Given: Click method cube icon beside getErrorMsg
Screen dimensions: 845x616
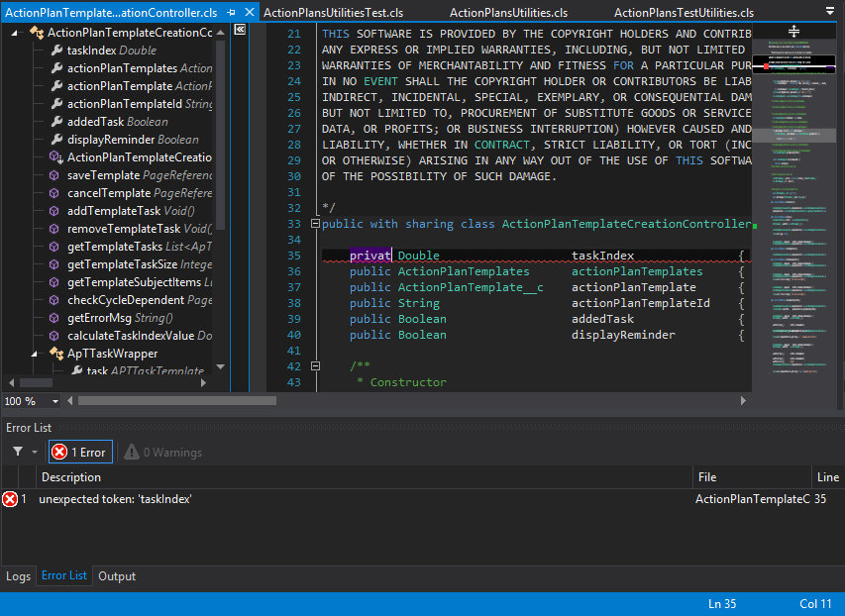Looking at the screenshot, I should (53, 318).
